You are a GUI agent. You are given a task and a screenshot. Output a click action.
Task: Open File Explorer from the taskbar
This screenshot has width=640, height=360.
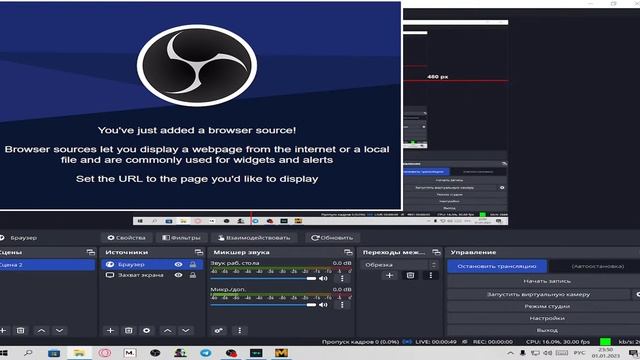click(x=79, y=353)
